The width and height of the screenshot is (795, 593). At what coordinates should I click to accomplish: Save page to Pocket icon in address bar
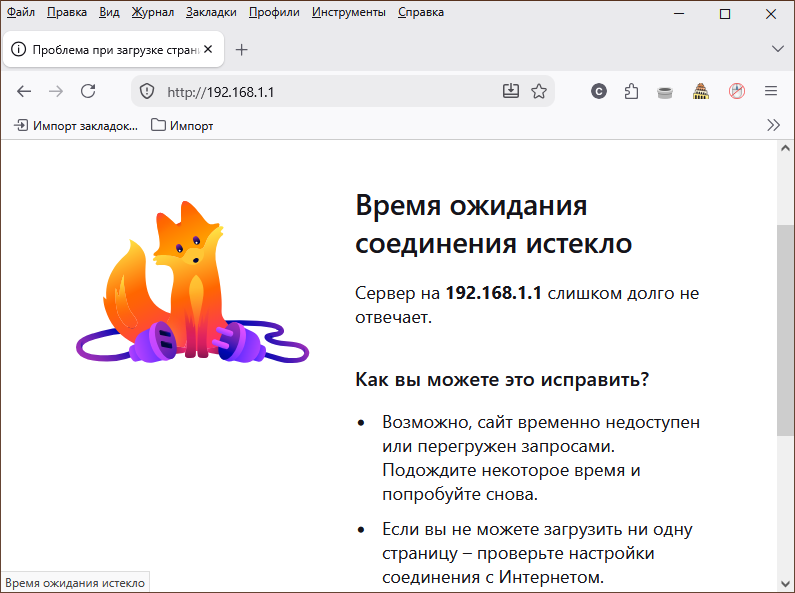point(511,91)
